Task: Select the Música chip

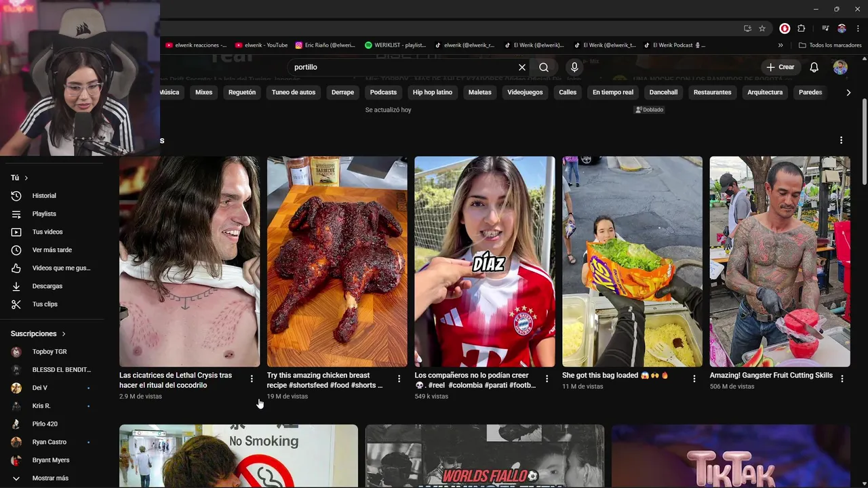Action: point(170,92)
